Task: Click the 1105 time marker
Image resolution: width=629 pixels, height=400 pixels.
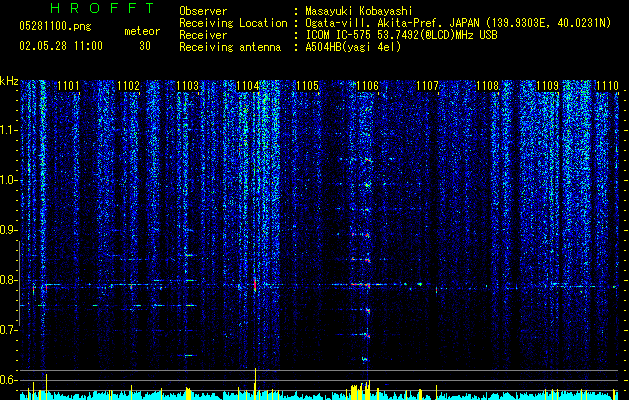Action: coord(307,86)
